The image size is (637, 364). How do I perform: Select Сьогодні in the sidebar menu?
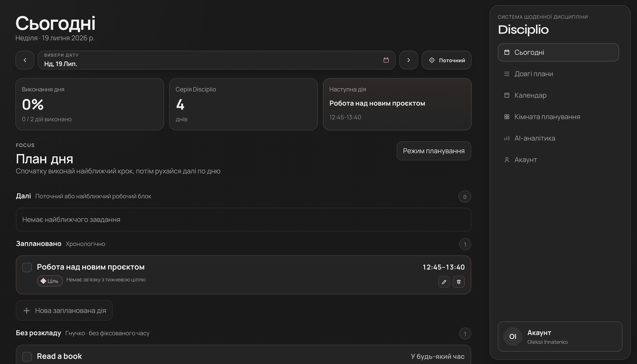point(558,52)
